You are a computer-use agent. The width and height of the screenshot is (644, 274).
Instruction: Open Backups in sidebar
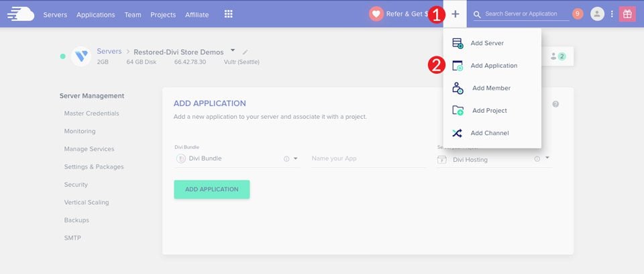[x=76, y=220]
